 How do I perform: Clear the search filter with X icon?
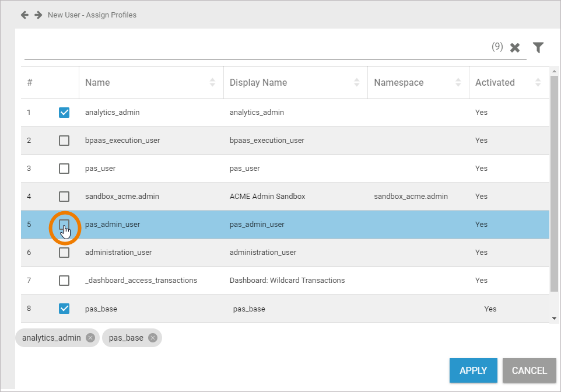point(515,48)
